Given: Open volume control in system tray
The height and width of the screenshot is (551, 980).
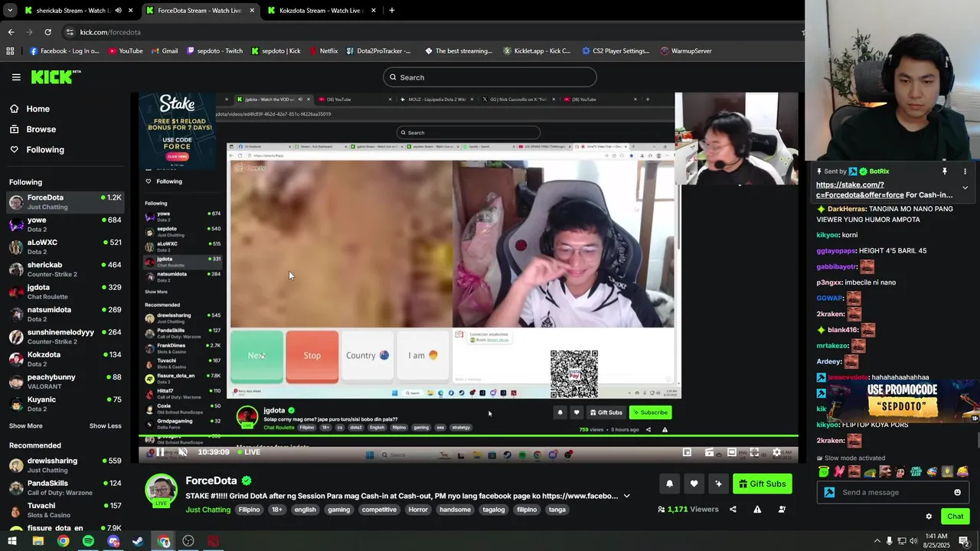Looking at the screenshot, I should [x=915, y=541].
